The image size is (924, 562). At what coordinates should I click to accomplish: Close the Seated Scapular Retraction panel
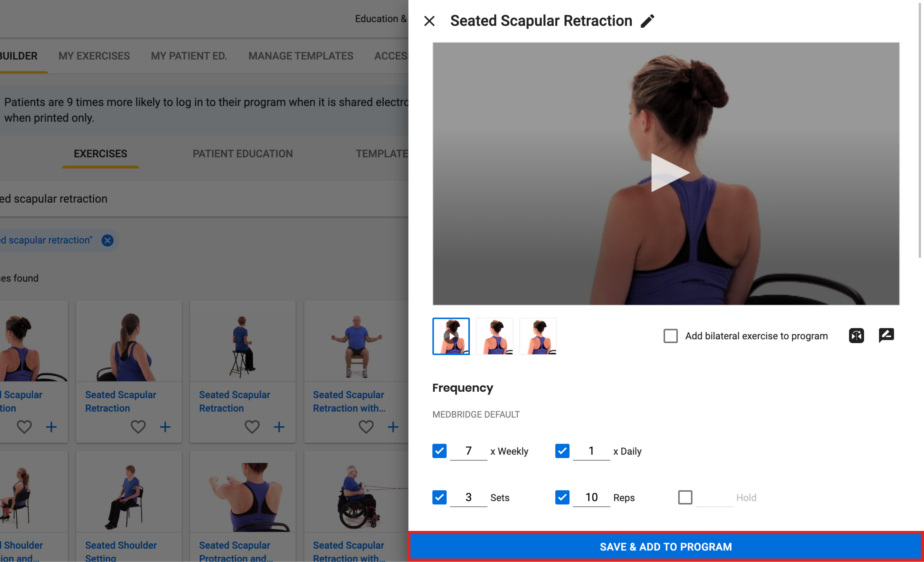[x=429, y=21]
